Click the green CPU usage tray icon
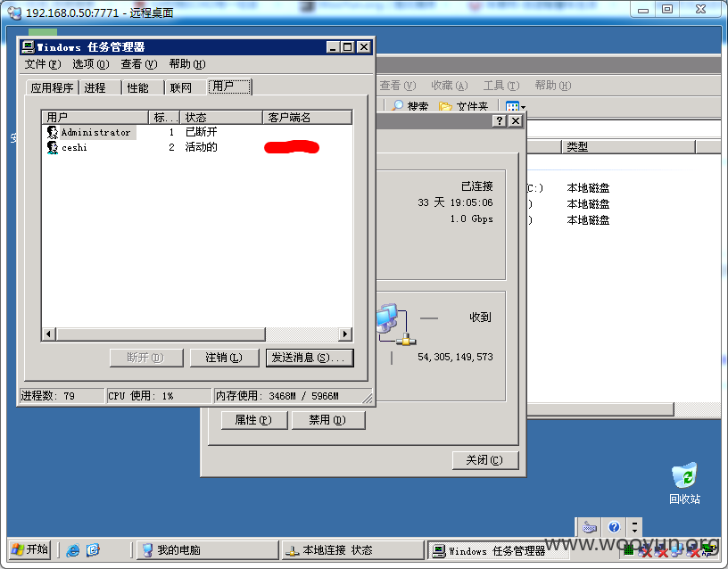This screenshot has height=569, width=728. tap(629, 551)
